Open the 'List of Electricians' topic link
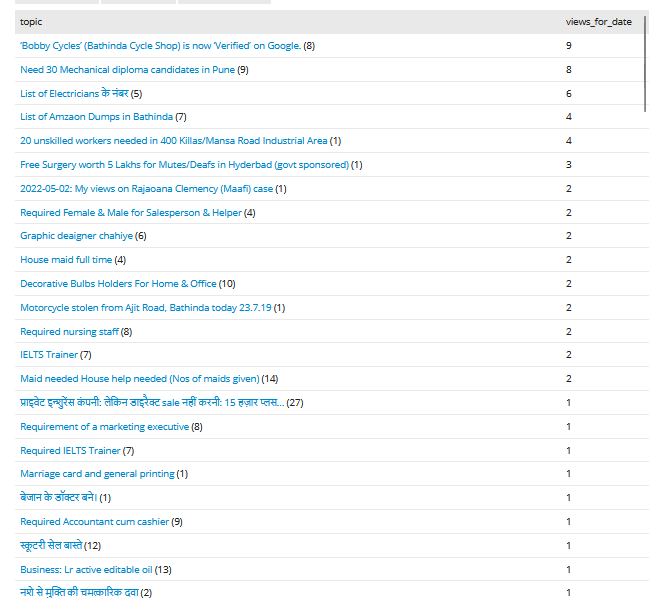This screenshot has height=611, width=658. coord(74,93)
